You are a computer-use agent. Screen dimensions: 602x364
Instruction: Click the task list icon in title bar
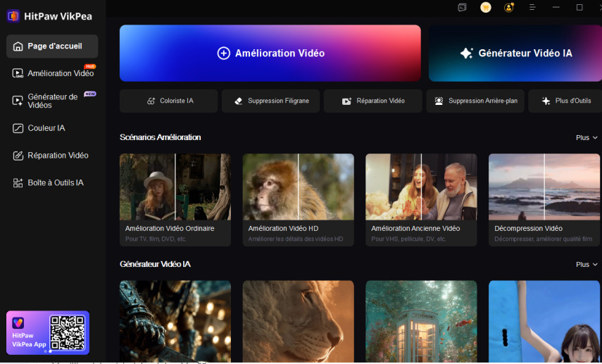point(463,7)
